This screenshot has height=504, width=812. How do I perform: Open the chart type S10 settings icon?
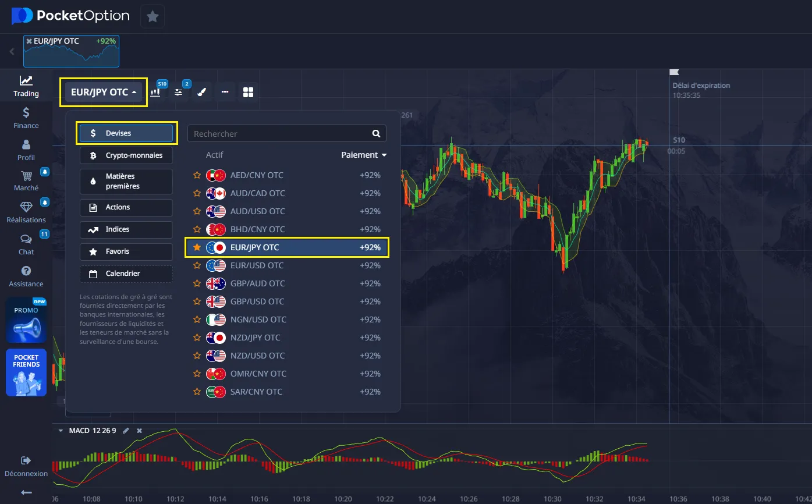pyautogui.click(x=155, y=92)
